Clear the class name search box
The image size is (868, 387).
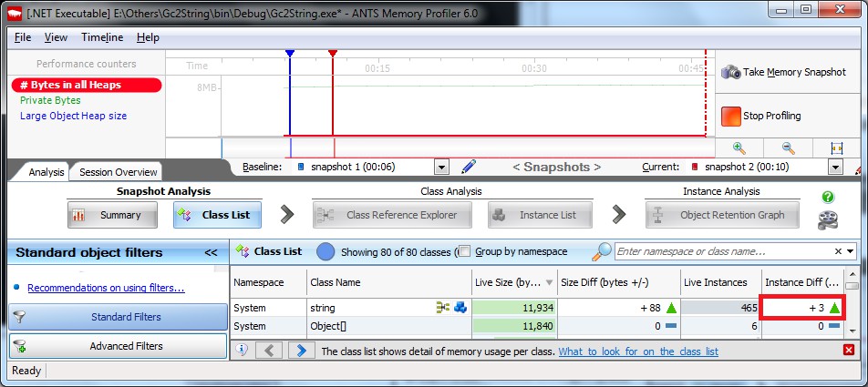tap(838, 251)
